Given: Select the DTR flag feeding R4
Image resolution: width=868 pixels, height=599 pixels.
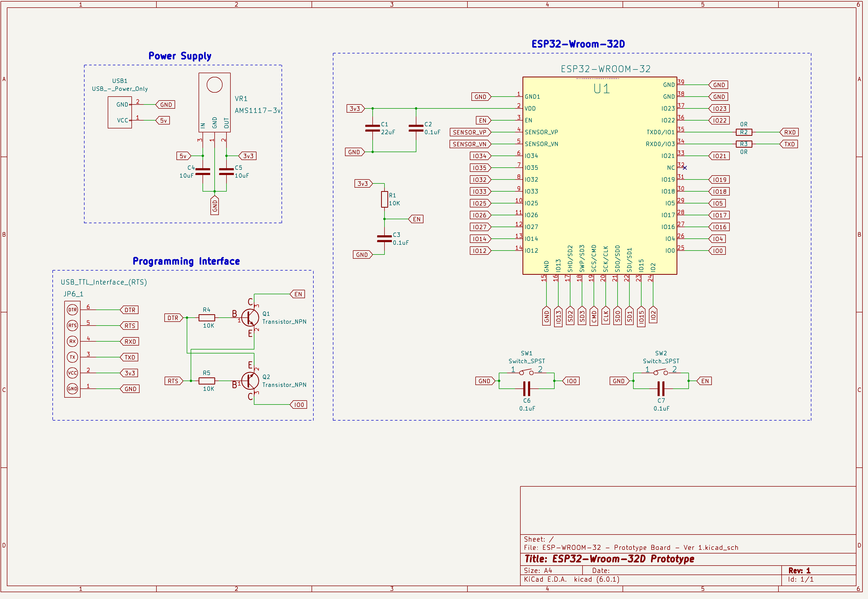Looking at the screenshot, I should tap(174, 317).
